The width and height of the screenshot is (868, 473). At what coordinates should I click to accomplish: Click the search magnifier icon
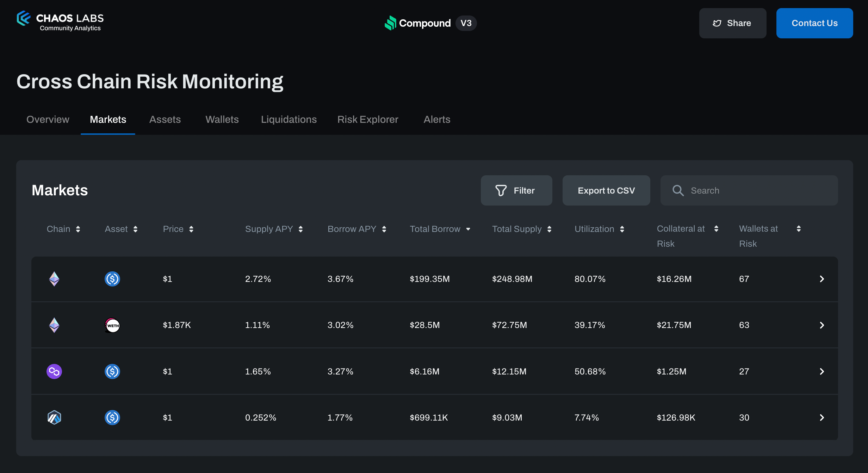[x=678, y=190]
